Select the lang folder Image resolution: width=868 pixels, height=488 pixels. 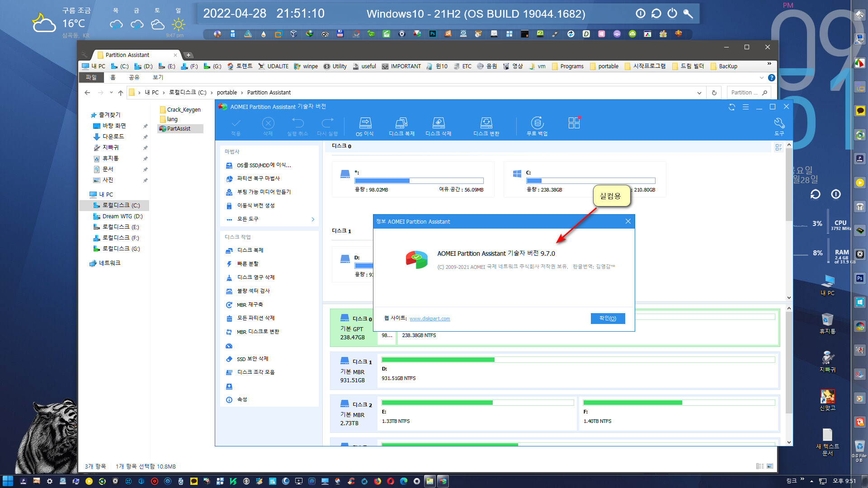[x=168, y=119]
